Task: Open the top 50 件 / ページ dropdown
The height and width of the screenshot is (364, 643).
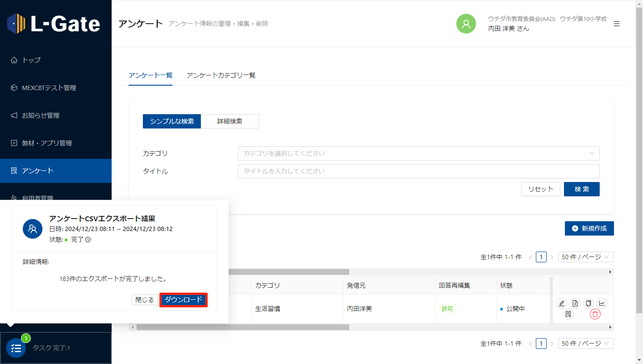Action: pyautogui.click(x=585, y=257)
